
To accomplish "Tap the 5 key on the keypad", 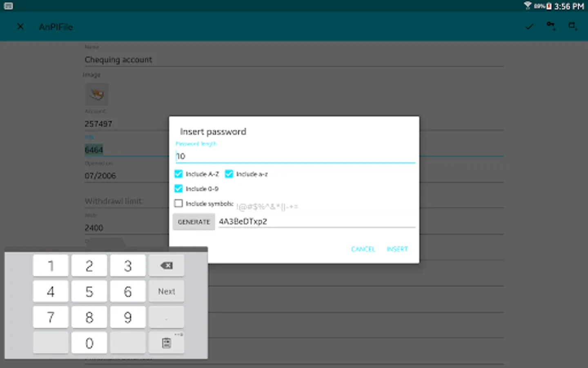I will (89, 291).
